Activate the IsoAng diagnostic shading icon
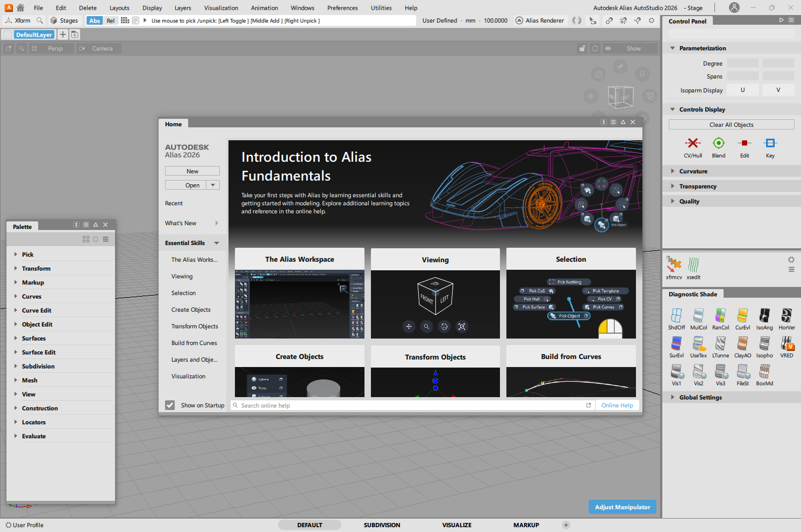The width and height of the screenshot is (801, 532). click(764, 315)
